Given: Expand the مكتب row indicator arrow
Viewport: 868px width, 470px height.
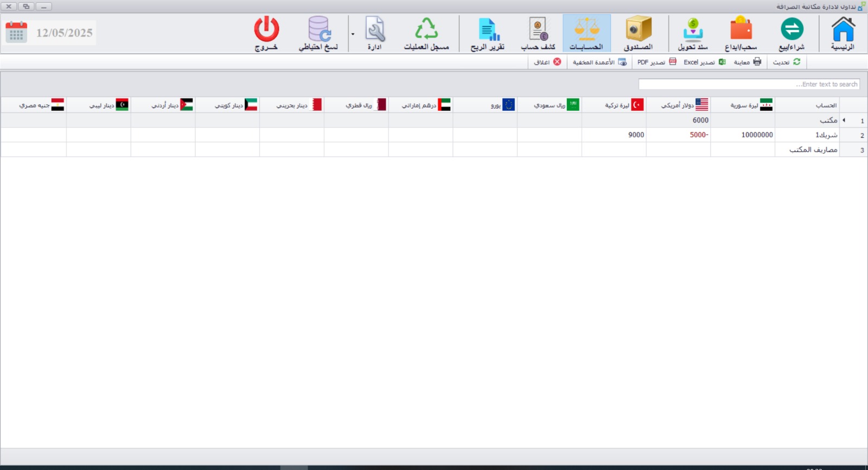Looking at the screenshot, I should pos(844,120).
